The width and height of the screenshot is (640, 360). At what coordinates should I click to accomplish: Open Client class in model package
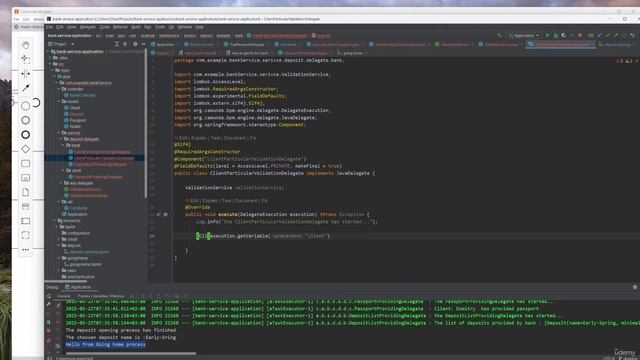click(x=75, y=108)
